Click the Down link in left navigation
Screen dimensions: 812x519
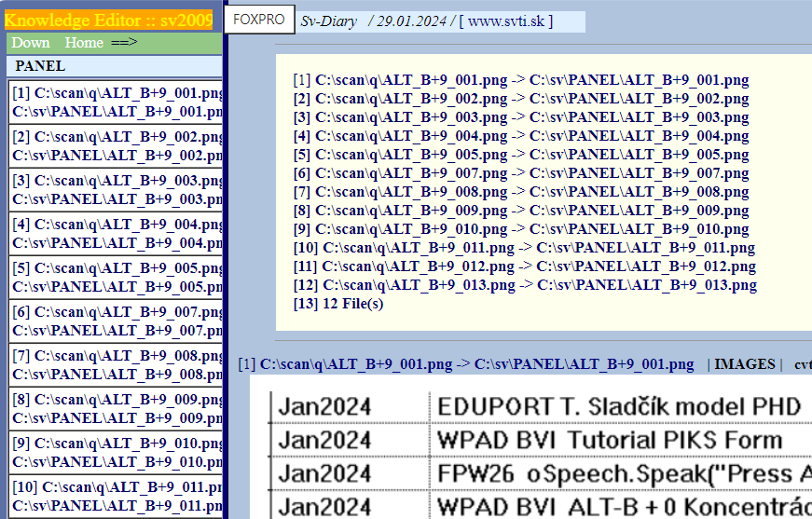coord(31,43)
